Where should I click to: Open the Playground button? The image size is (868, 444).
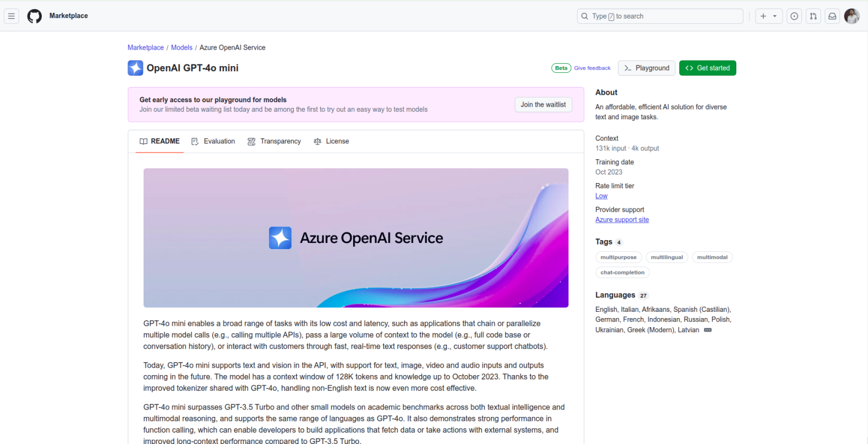pyautogui.click(x=647, y=68)
